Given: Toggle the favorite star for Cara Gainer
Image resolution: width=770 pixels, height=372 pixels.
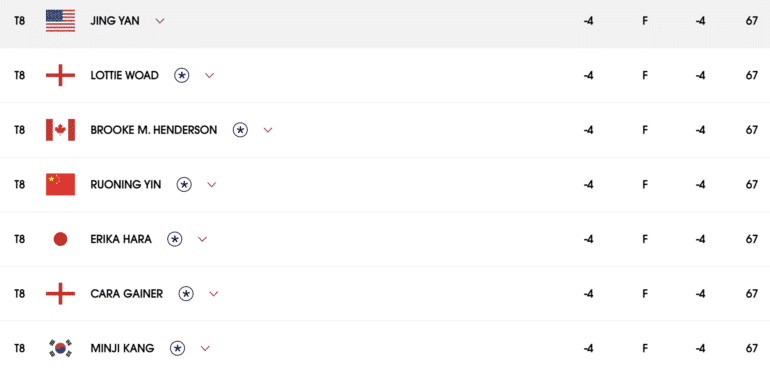Looking at the screenshot, I should tap(186, 293).
